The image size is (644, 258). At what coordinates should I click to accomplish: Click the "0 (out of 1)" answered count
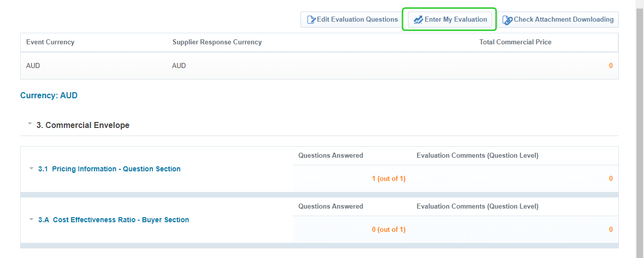coord(388,229)
